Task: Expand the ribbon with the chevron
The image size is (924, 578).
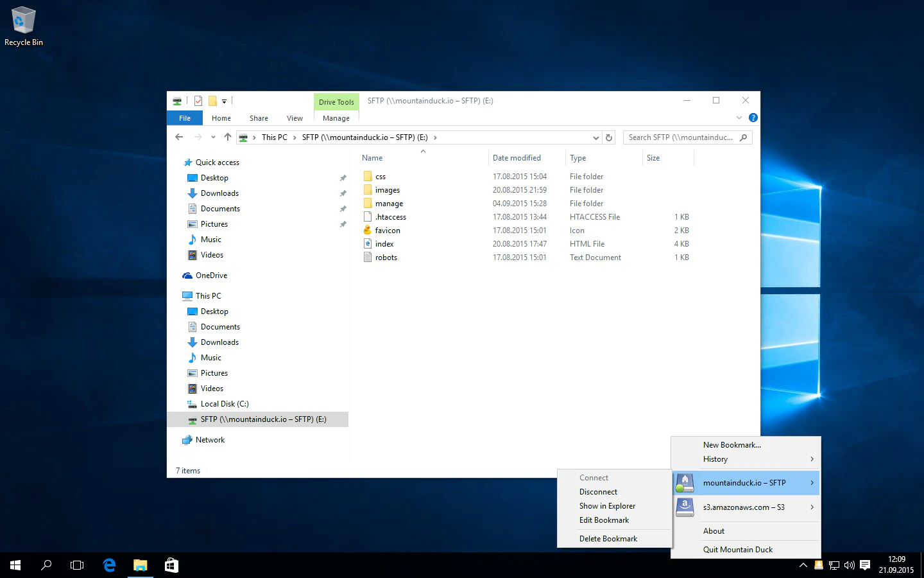Action: [x=739, y=118]
